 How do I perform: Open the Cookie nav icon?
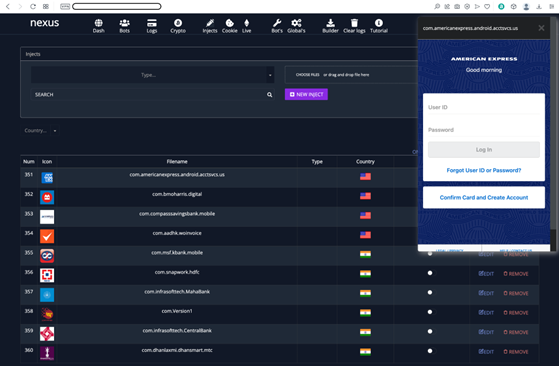tap(230, 23)
